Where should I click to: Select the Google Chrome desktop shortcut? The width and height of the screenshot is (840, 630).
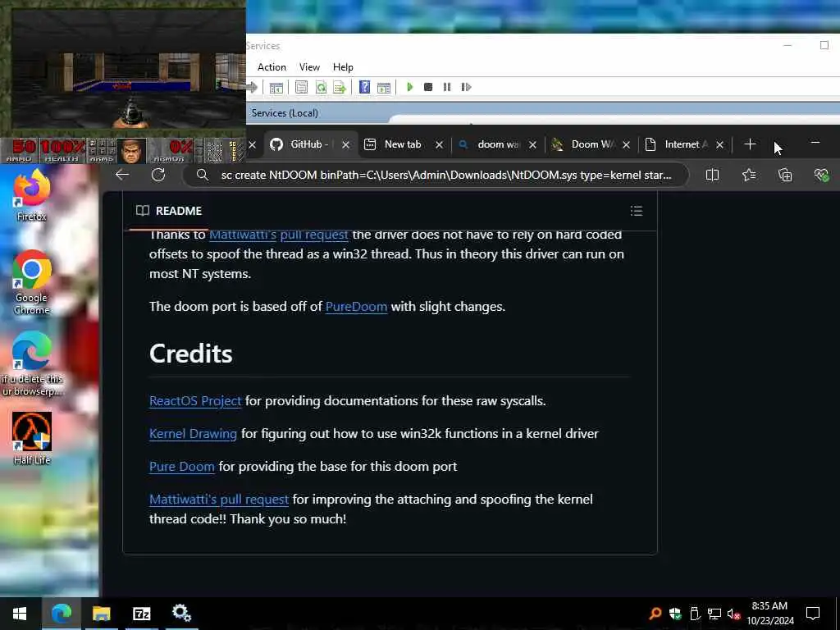(32, 282)
